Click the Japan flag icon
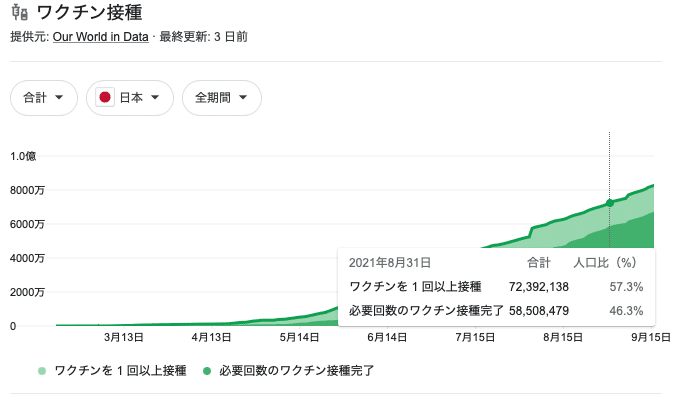687x400 pixels. click(x=104, y=98)
